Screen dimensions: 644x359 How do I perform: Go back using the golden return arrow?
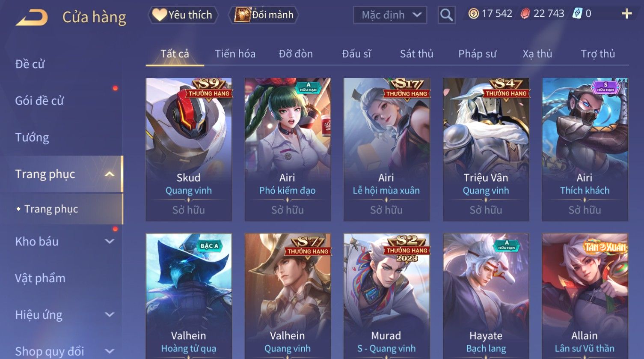coord(32,18)
